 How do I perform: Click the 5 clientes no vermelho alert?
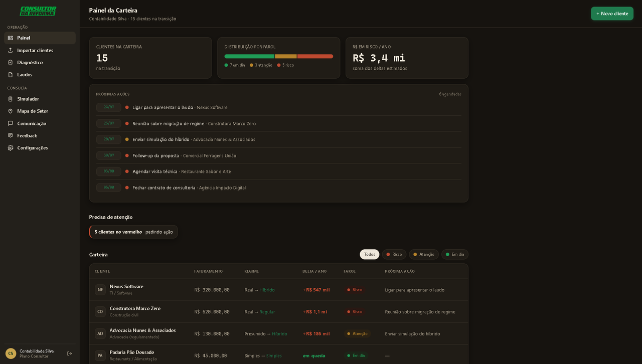pyautogui.click(x=133, y=232)
